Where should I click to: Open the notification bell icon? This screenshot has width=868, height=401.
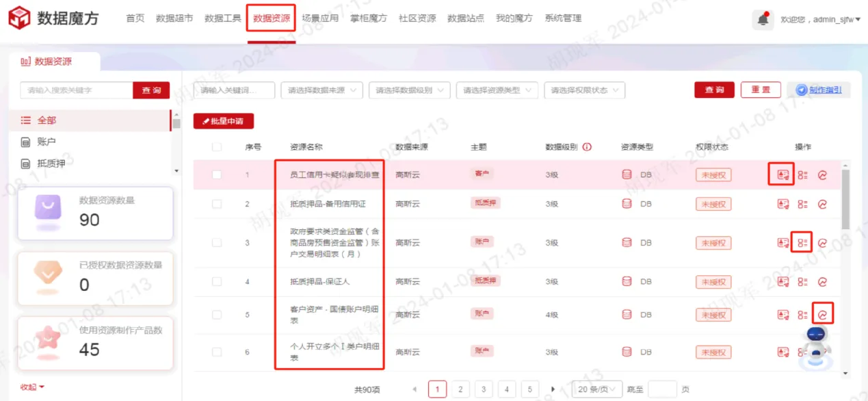[x=763, y=19]
